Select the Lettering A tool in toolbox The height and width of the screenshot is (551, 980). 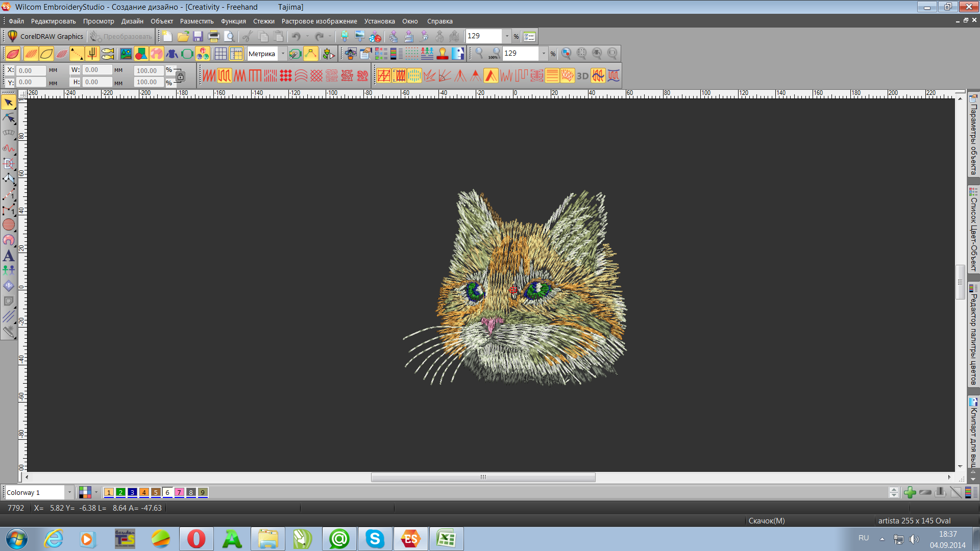click(x=9, y=256)
